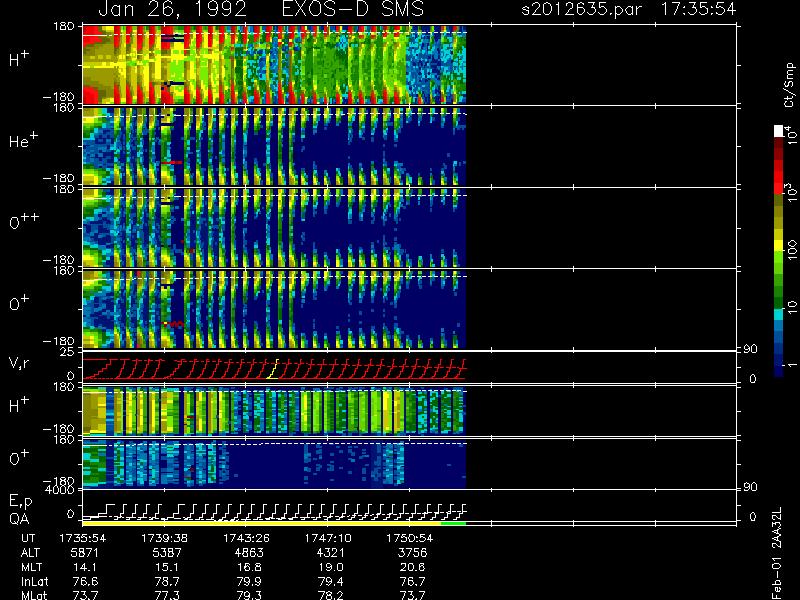This screenshot has height=600, width=800.
Task: Click the UT value '1735:54'
Action: point(83,538)
